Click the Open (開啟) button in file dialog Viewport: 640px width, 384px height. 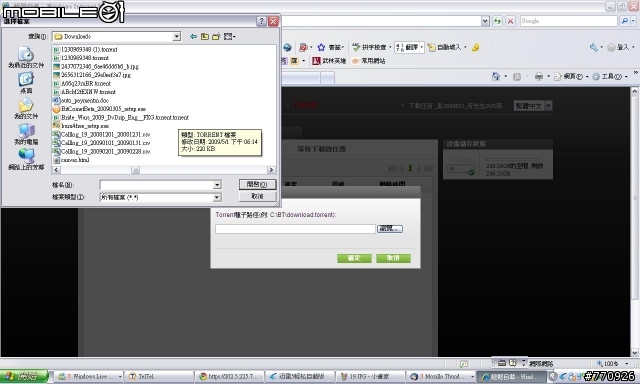coord(257,184)
